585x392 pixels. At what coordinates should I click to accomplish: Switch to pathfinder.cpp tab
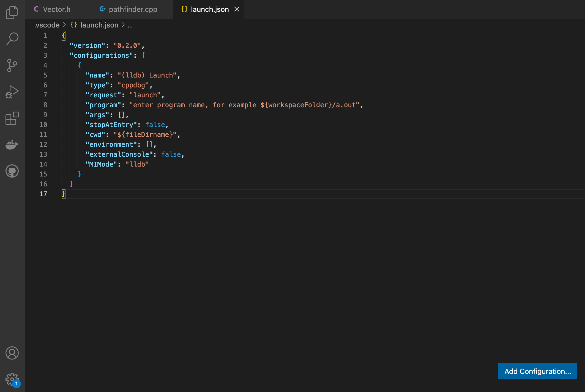pos(132,9)
